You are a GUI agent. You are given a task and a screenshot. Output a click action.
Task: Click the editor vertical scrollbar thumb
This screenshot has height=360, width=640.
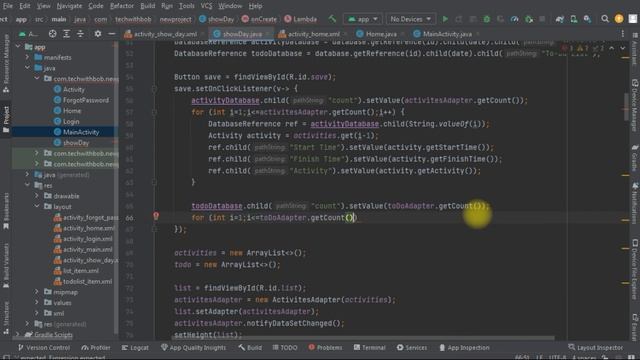click(x=626, y=107)
